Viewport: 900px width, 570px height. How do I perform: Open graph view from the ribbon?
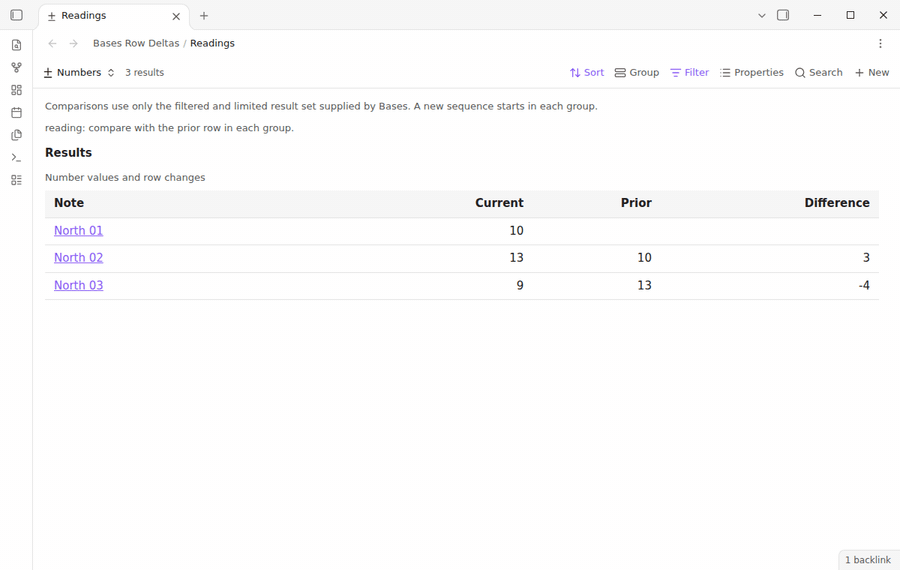tap(17, 67)
